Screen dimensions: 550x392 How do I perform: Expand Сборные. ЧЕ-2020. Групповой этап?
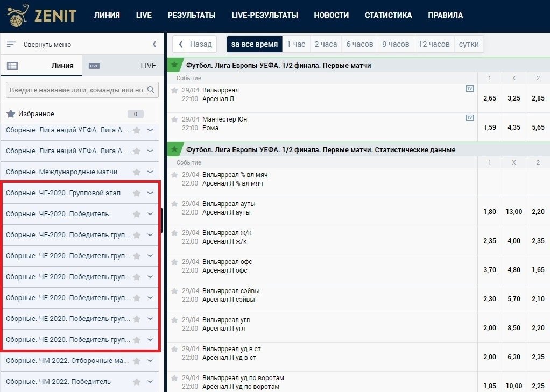(150, 193)
